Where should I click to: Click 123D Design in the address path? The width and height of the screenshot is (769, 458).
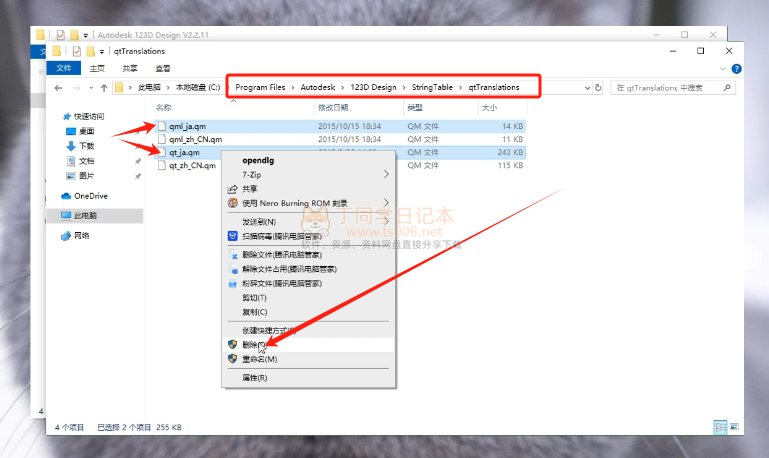(373, 87)
